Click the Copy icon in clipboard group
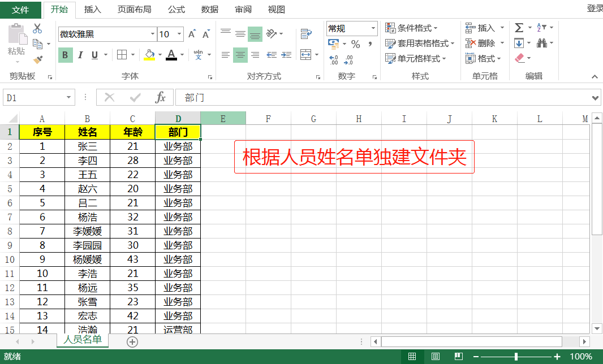603x364 pixels. point(38,44)
